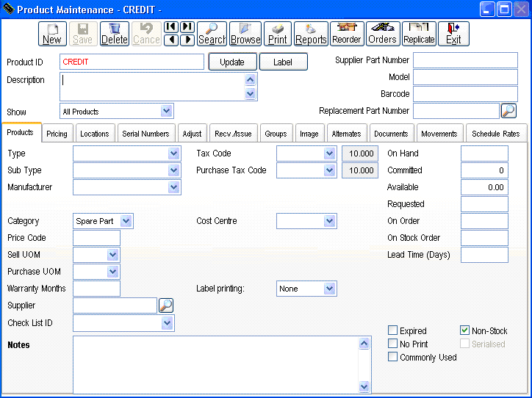This screenshot has height=398, width=532.
Task: Click the Print toolbar icon
Action: click(278, 34)
